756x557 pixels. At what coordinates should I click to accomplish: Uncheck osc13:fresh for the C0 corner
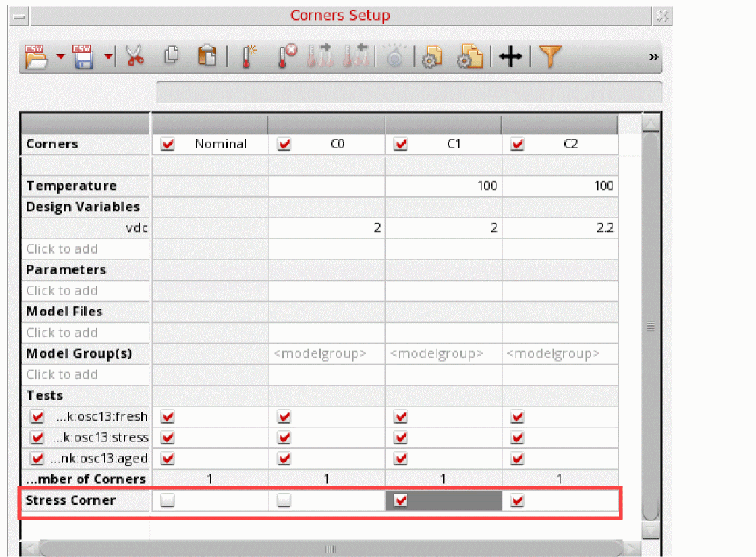click(284, 416)
